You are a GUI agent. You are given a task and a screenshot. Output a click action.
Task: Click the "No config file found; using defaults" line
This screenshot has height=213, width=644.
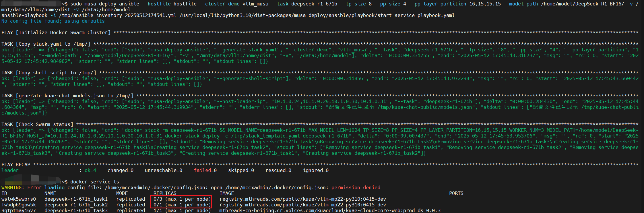click(53, 21)
